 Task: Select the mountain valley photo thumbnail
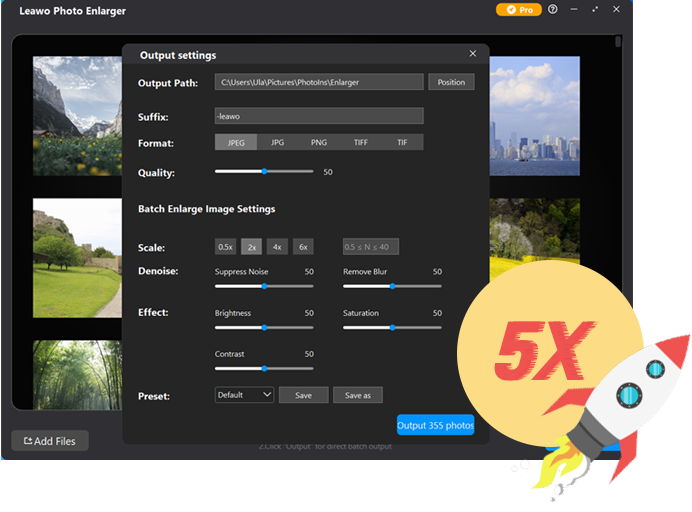click(x=77, y=116)
